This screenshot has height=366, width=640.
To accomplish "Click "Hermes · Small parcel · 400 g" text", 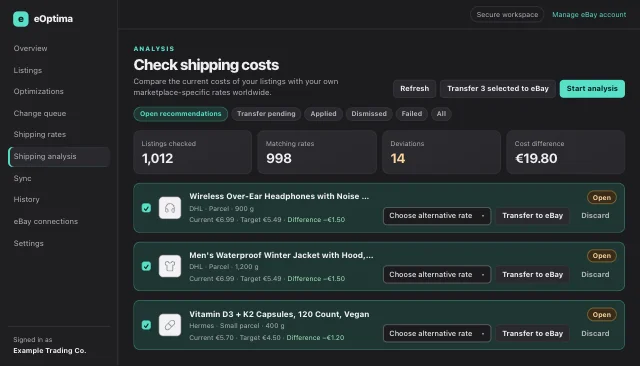I will [237, 326].
